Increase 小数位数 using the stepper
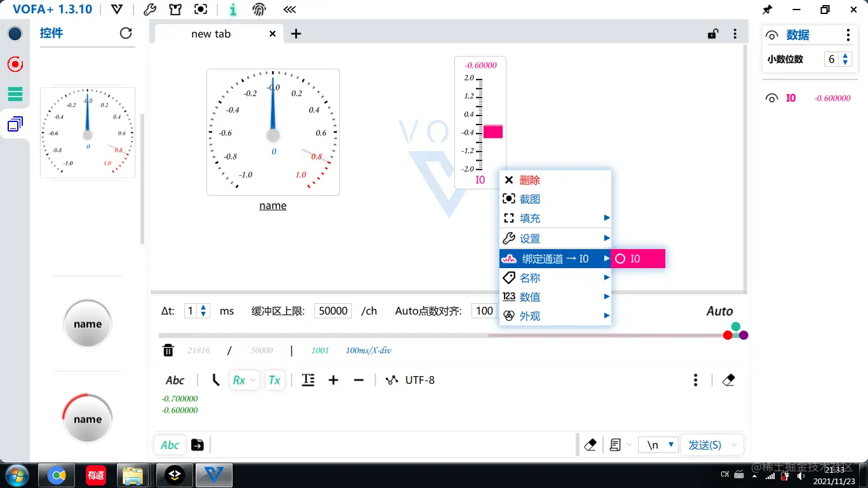The width and height of the screenshot is (868, 488). [845, 55]
